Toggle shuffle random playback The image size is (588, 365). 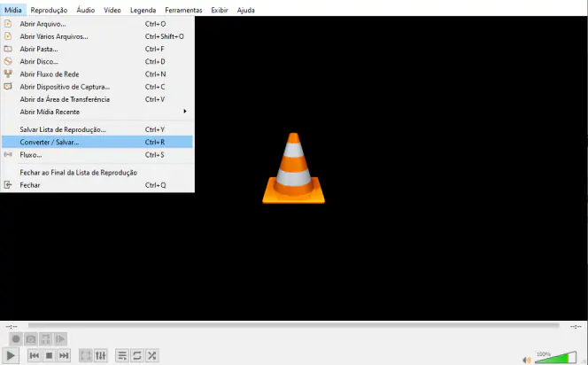(x=152, y=355)
